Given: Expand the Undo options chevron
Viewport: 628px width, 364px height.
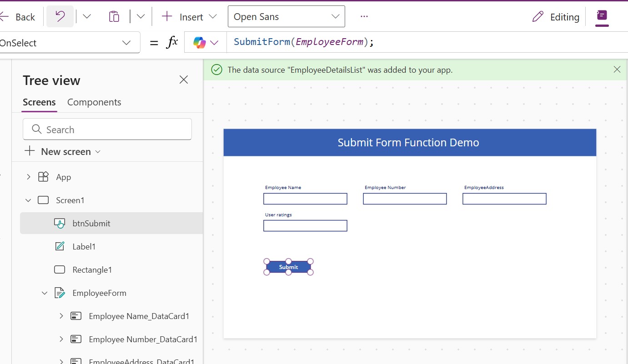Looking at the screenshot, I should pos(86,17).
